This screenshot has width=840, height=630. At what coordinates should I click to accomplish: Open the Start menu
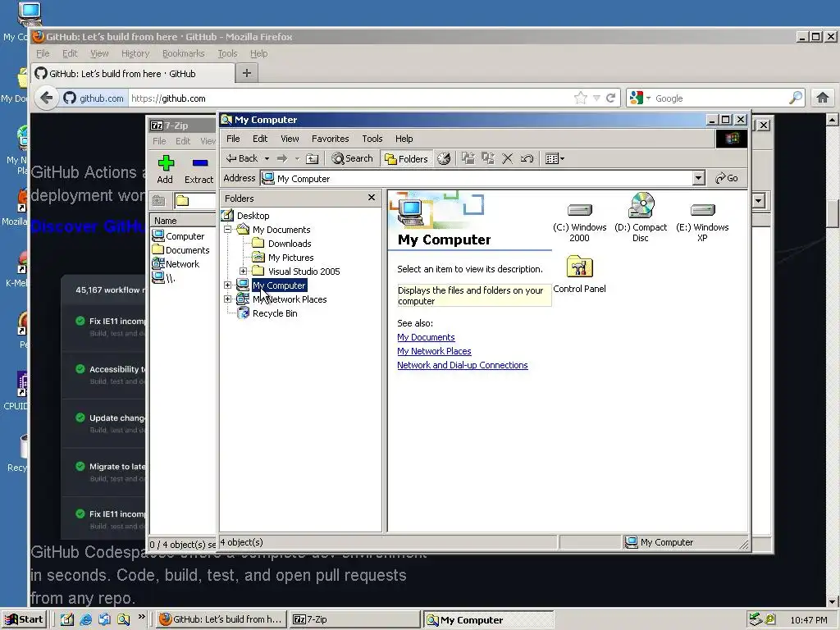[x=24, y=619]
